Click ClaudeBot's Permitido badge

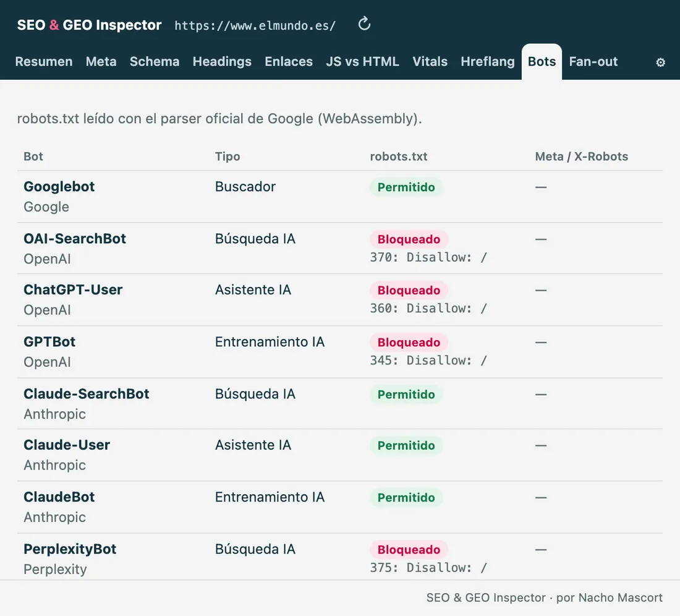pos(406,498)
